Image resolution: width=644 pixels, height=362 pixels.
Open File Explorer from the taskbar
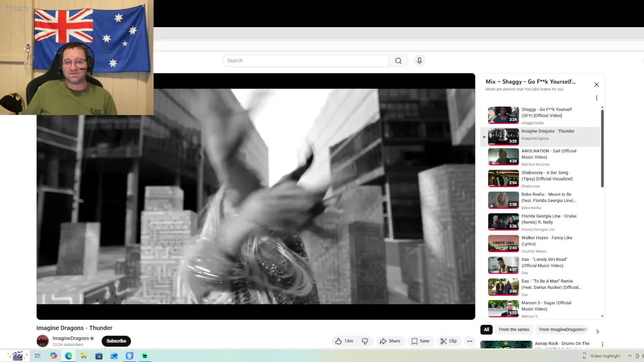[84, 356]
